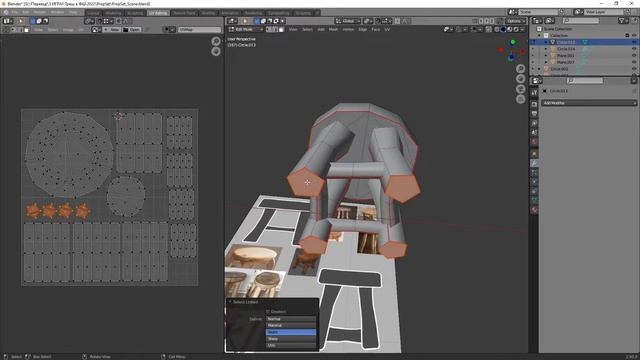The image size is (640, 360).
Task: Toggle Collection exclude checkbox in outliner
Action: click(627, 36)
